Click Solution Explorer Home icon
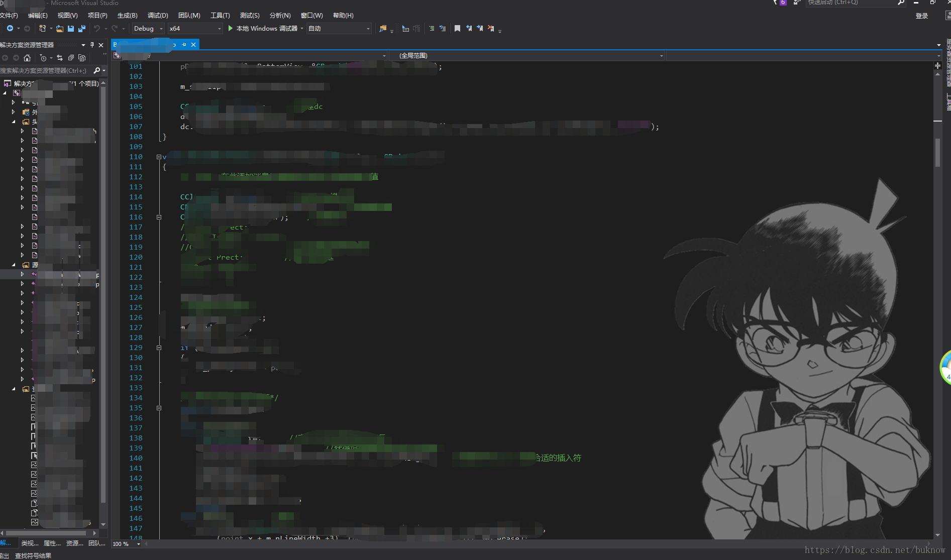 coord(27,58)
